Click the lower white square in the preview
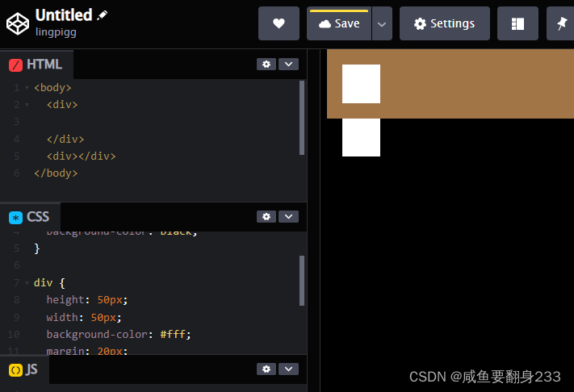This screenshot has width=574, height=392. point(362,137)
